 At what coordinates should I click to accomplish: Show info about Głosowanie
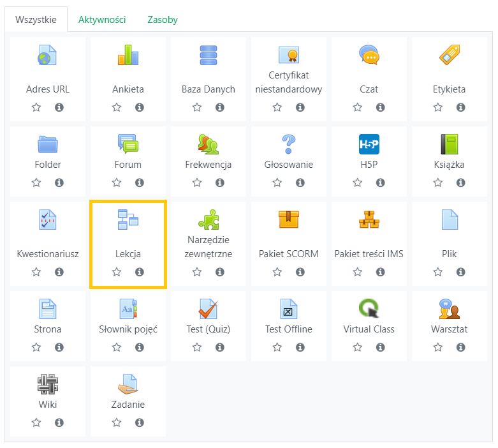coord(300,183)
